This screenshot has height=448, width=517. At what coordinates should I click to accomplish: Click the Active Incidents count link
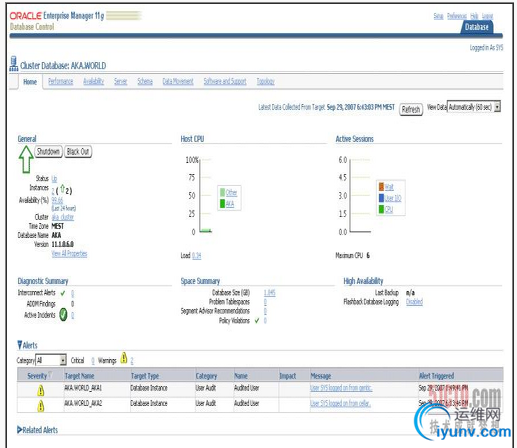(x=73, y=315)
